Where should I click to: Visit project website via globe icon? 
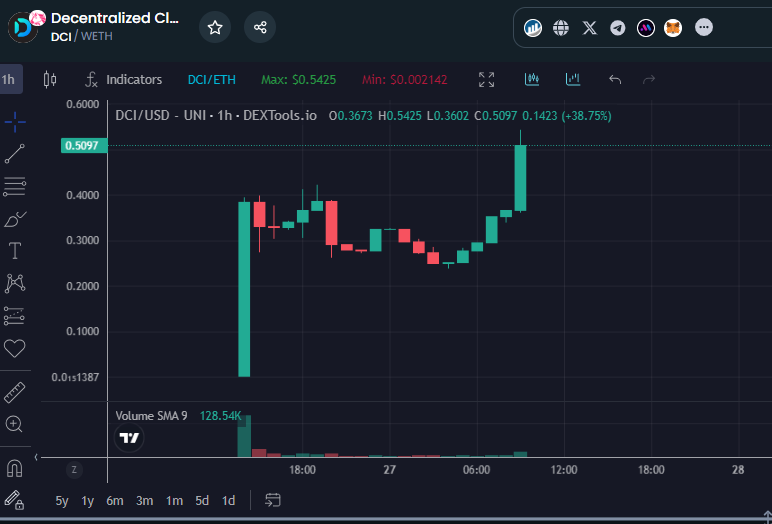(561, 28)
